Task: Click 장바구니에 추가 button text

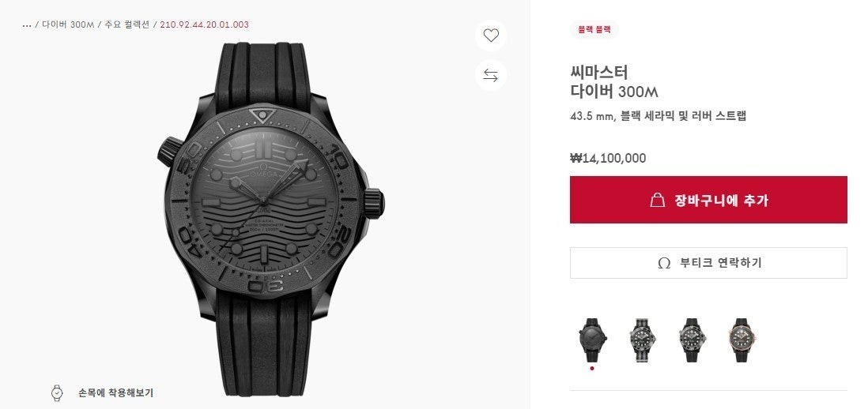Action: click(x=721, y=201)
